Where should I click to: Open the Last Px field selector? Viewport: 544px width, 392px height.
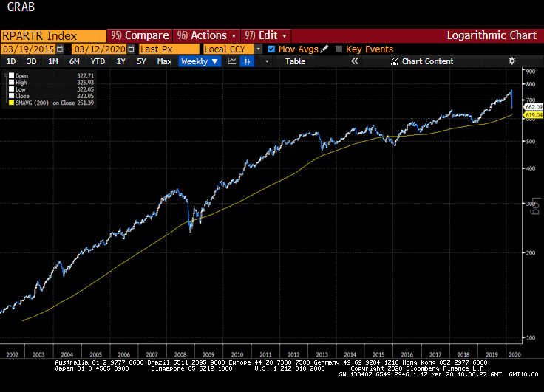click(x=169, y=49)
